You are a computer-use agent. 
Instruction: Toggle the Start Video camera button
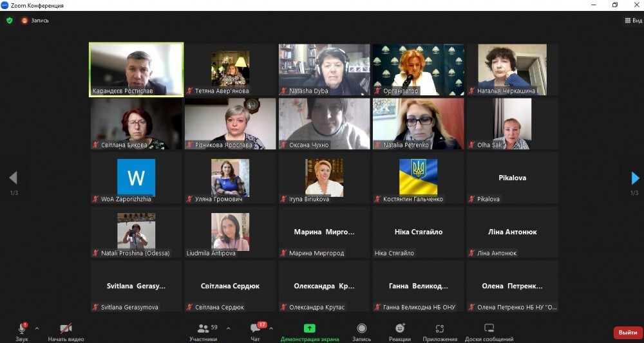(x=66, y=328)
